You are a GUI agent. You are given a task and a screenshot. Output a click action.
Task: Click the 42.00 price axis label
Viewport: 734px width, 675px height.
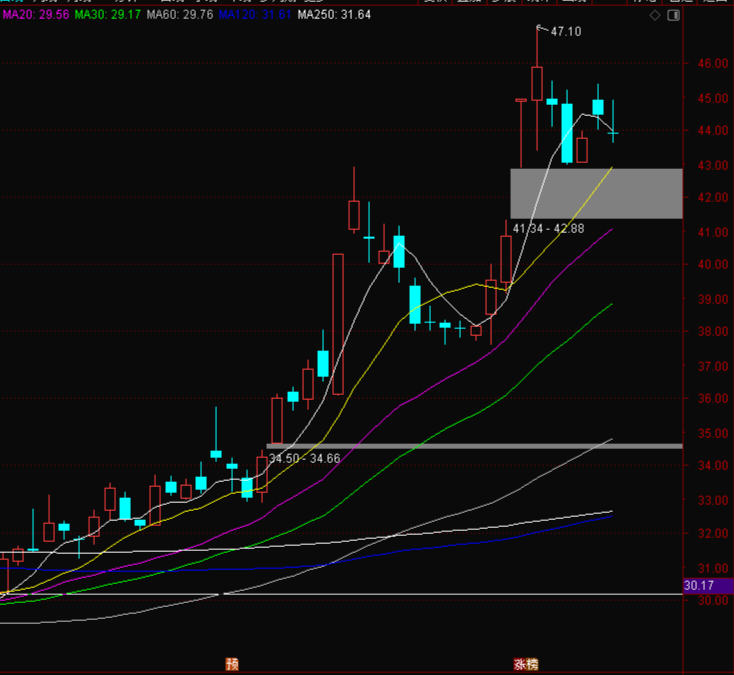click(713, 198)
